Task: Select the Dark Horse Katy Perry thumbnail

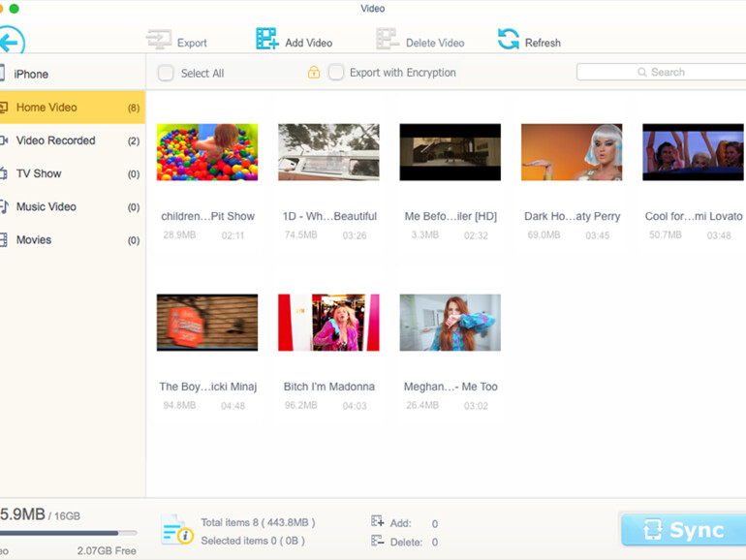Action: click(x=572, y=152)
